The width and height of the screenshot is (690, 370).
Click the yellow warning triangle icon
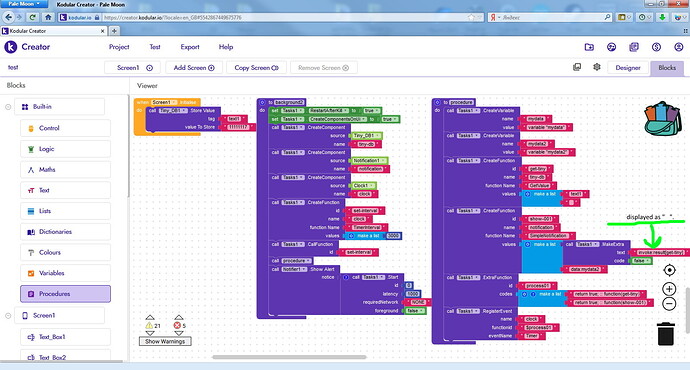149,326
